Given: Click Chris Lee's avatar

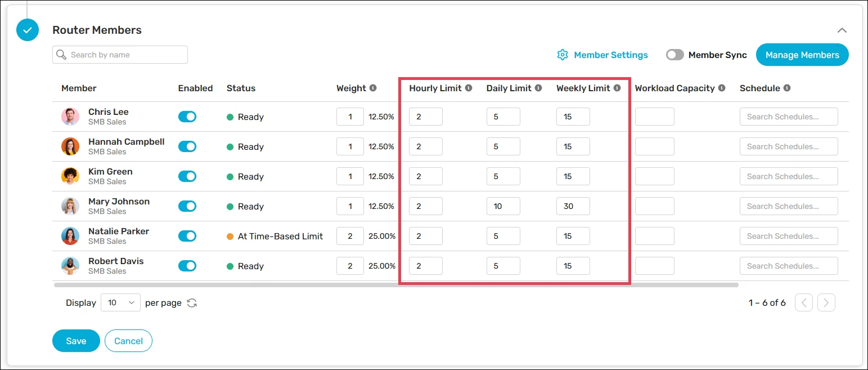Looking at the screenshot, I should pos(70,117).
